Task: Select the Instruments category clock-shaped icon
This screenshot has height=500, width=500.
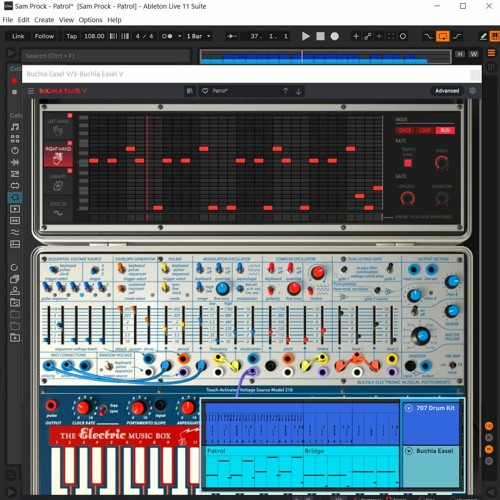Action: coord(15,150)
